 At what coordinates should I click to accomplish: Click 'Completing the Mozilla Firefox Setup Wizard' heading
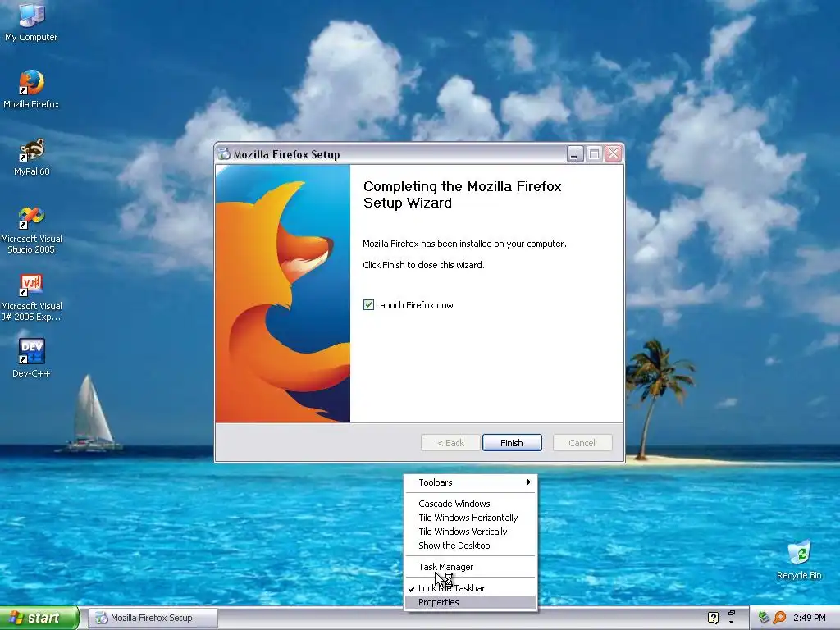tap(462, 194)
